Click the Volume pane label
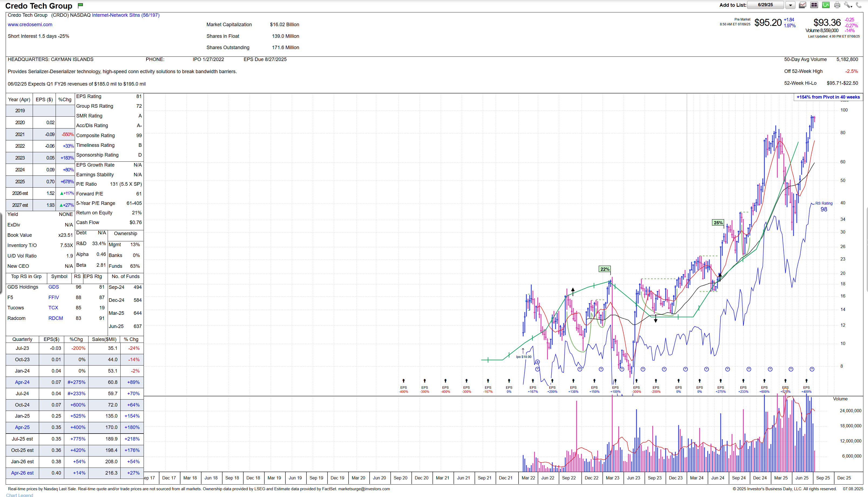 tap(840, 399)
